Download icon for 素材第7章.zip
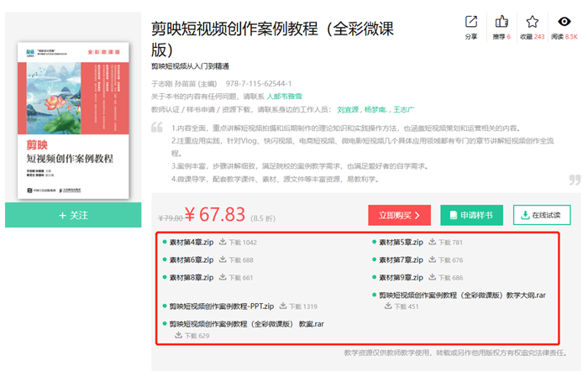The image size is (588, 382). point(432,259)
